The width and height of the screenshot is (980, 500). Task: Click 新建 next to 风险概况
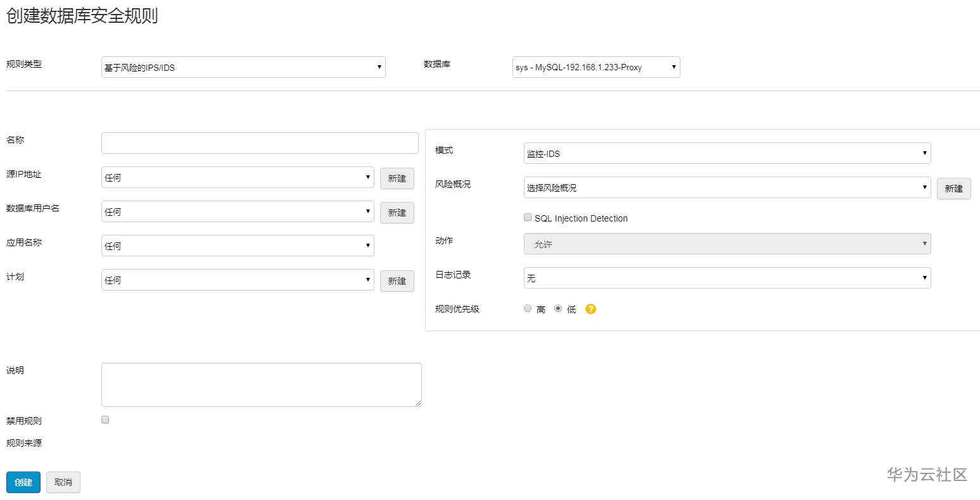coord(953,188)
